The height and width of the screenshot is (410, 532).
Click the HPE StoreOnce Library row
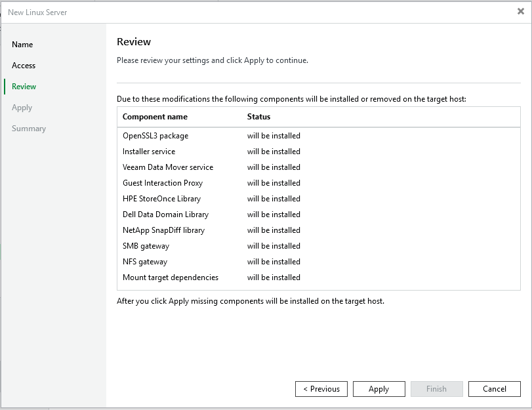(x=161, y=199)
